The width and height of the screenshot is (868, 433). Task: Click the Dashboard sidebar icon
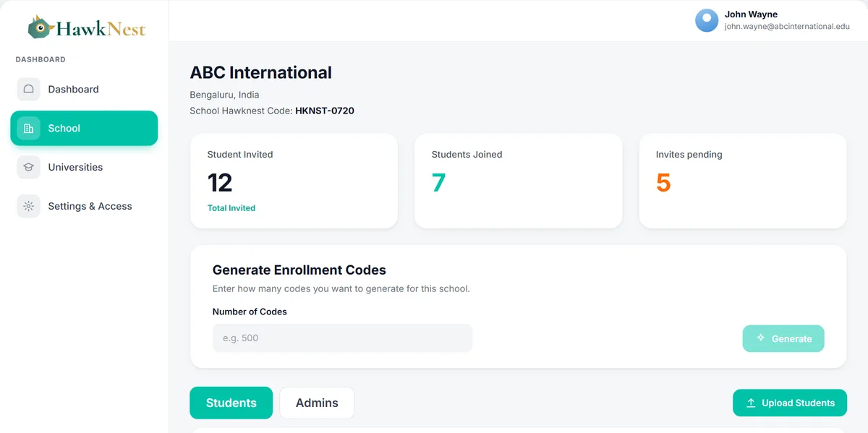coord(29,90)
